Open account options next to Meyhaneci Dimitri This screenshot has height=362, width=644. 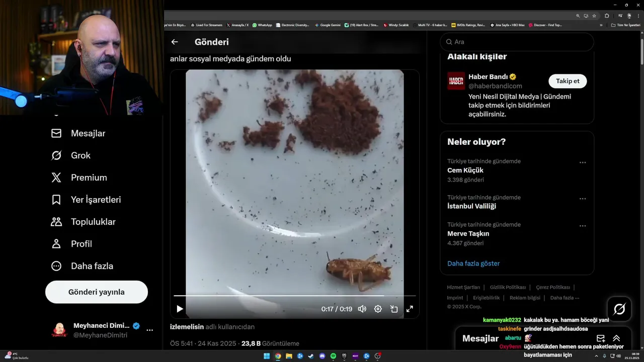coord(149,330)
